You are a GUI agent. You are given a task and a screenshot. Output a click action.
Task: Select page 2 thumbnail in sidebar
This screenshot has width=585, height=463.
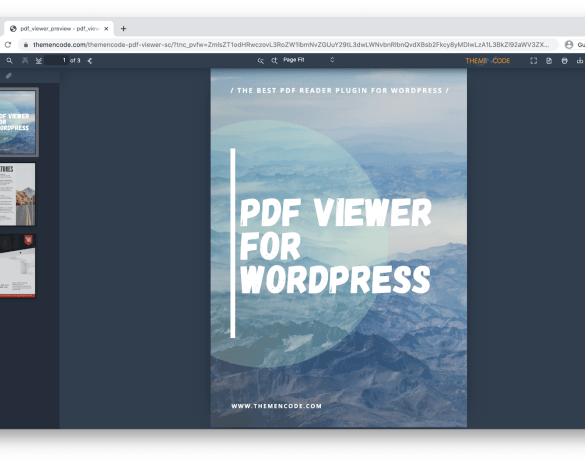point(18,194)
